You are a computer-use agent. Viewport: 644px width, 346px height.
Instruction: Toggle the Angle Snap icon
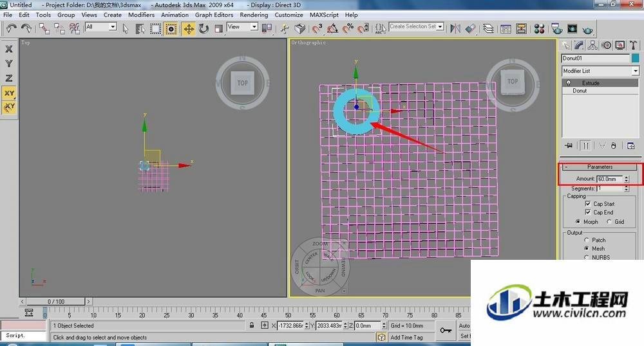(x=332, y=28)
